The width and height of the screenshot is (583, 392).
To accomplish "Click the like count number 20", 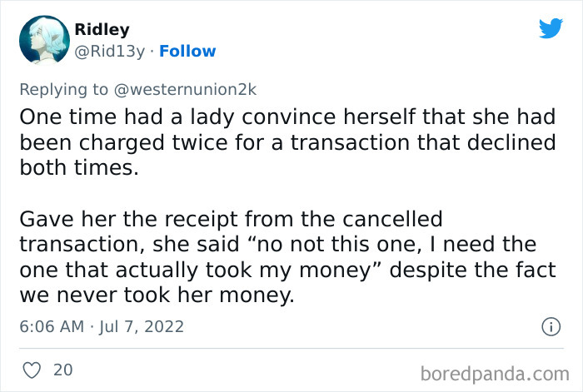I will click(x=63, y=369).
